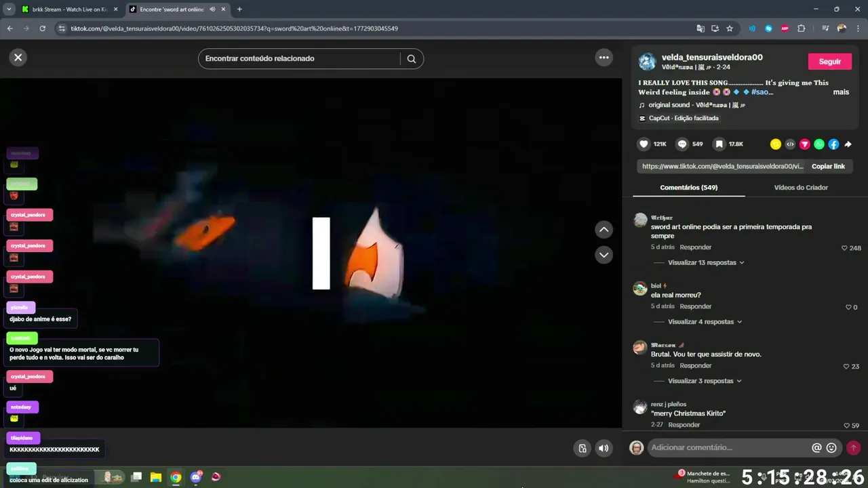Copy the video URL with Copiar link

point(828,166)
